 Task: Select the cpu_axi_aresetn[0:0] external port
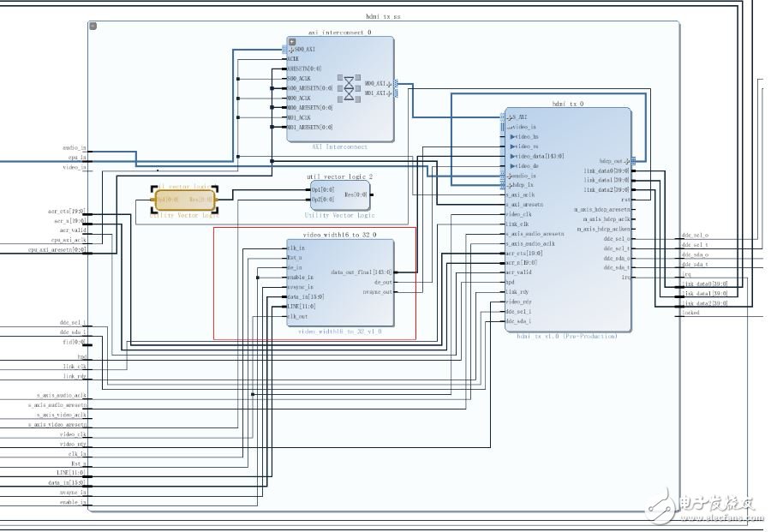pos(57,250)
